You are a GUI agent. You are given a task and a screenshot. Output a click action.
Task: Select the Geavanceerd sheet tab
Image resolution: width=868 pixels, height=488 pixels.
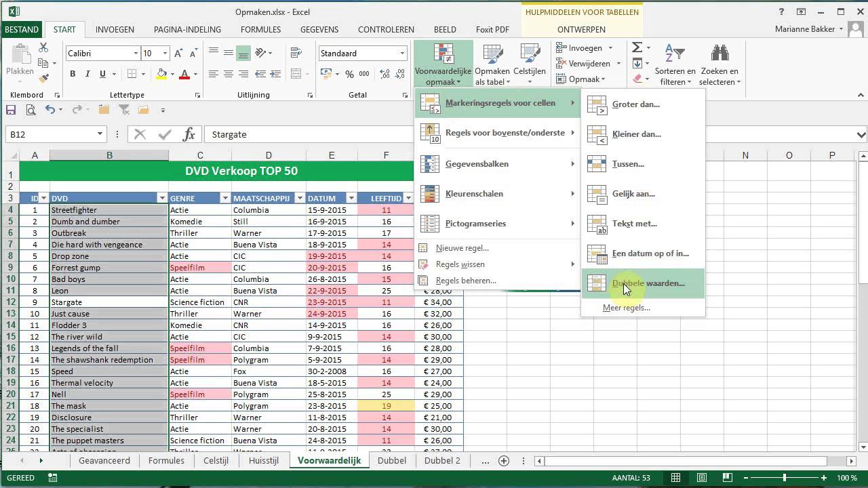pos(104,461)
